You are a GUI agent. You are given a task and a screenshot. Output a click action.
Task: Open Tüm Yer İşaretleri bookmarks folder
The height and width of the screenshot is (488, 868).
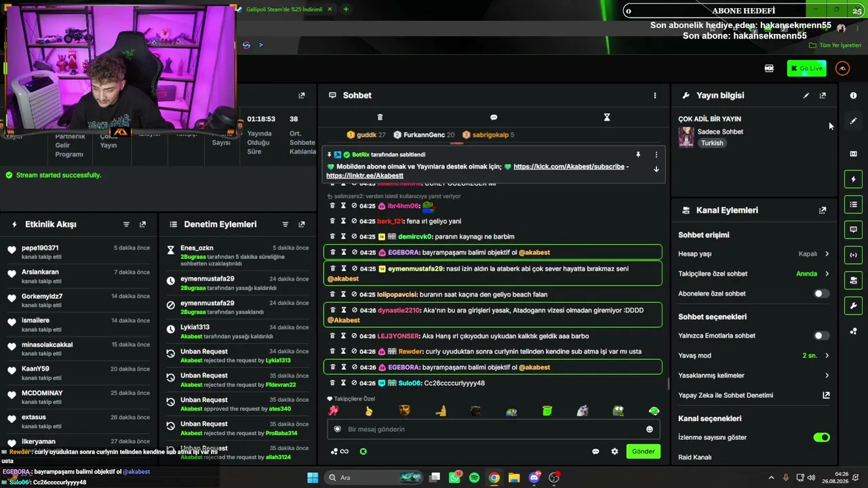(x=835, y=45)
